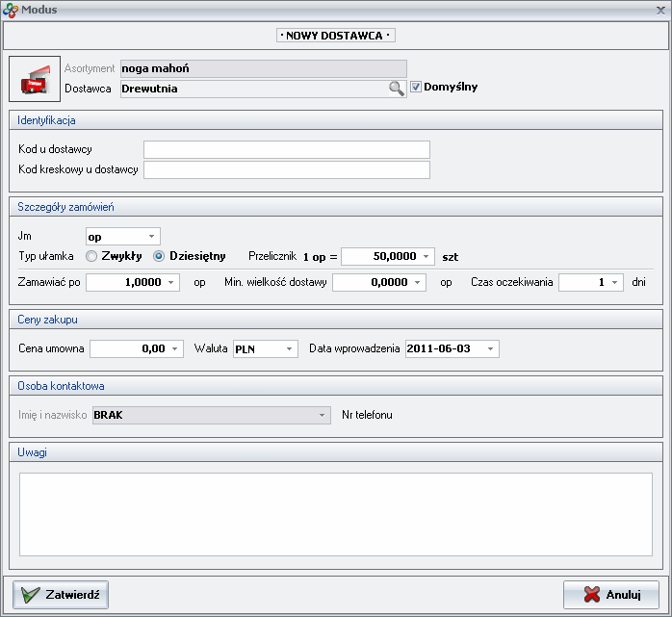Expand the Czas oczekiwania days dropdown
The height and width of the screenshot is (617, 672).
click(615, 283)
